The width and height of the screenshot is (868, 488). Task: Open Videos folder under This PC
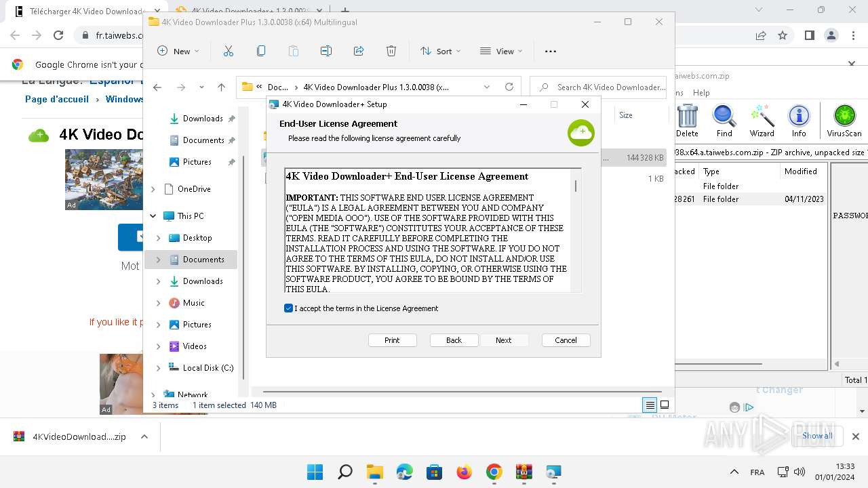(195, 346)
